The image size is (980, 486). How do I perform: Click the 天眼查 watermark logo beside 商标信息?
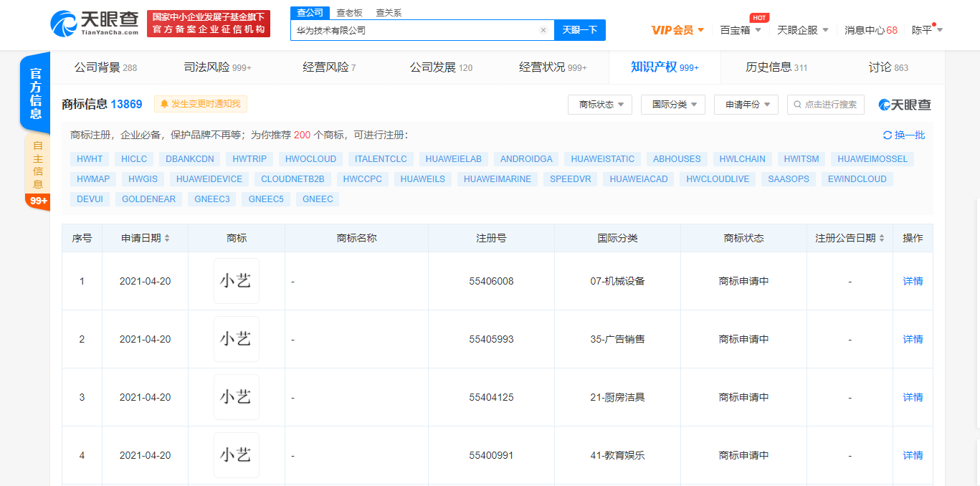click(x=903, y=104)
